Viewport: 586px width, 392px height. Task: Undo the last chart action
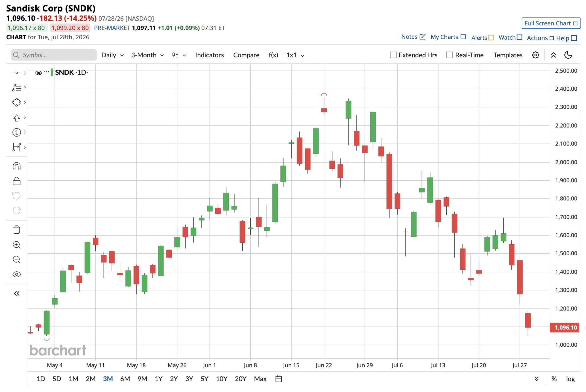point(17,196)
